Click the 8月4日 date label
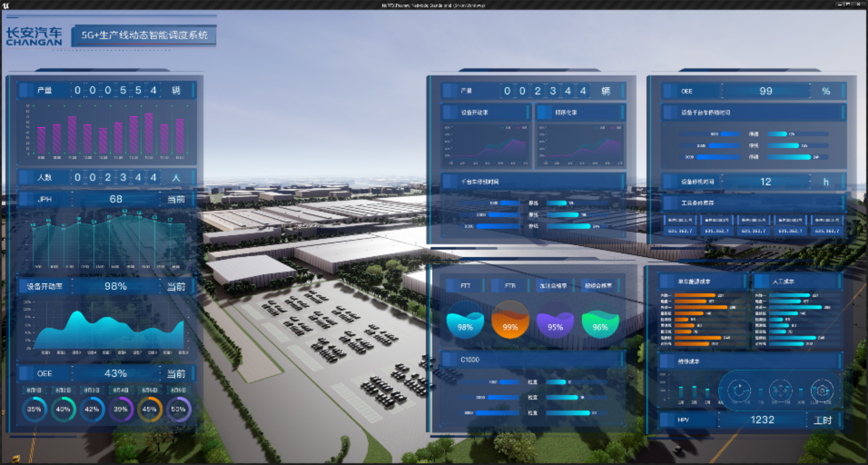 click(121, 390)
